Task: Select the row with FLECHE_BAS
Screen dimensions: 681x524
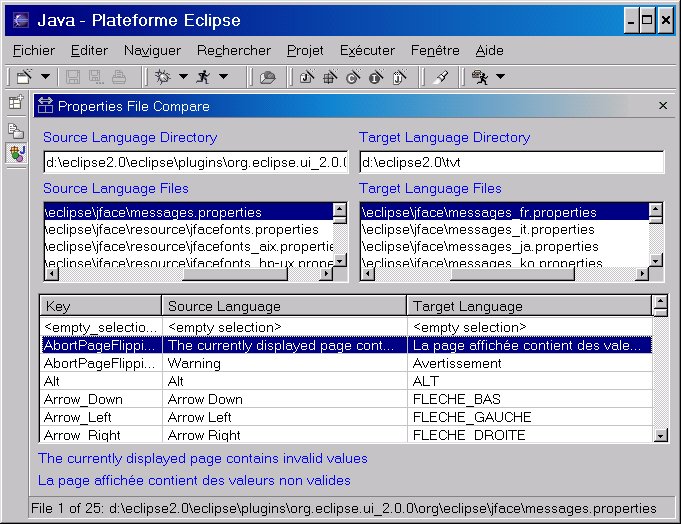Action: coord(347,399)
